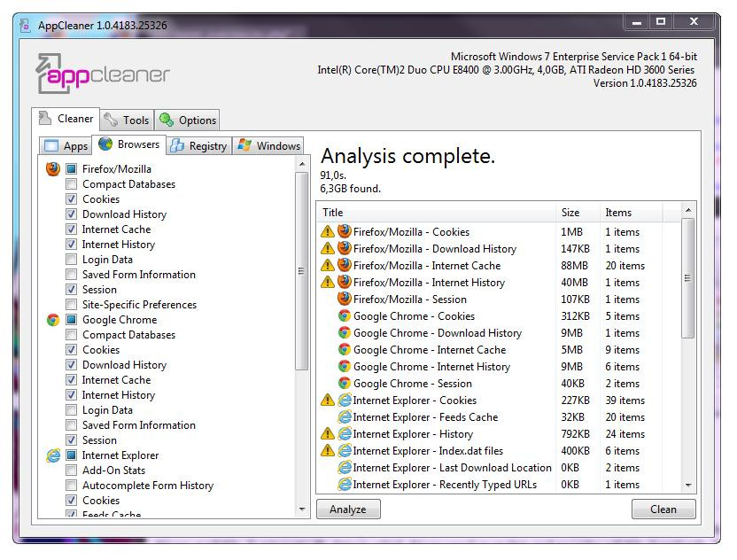
Task: Click up arrow of results list scrollbar
Action: [x=688, y=210]
